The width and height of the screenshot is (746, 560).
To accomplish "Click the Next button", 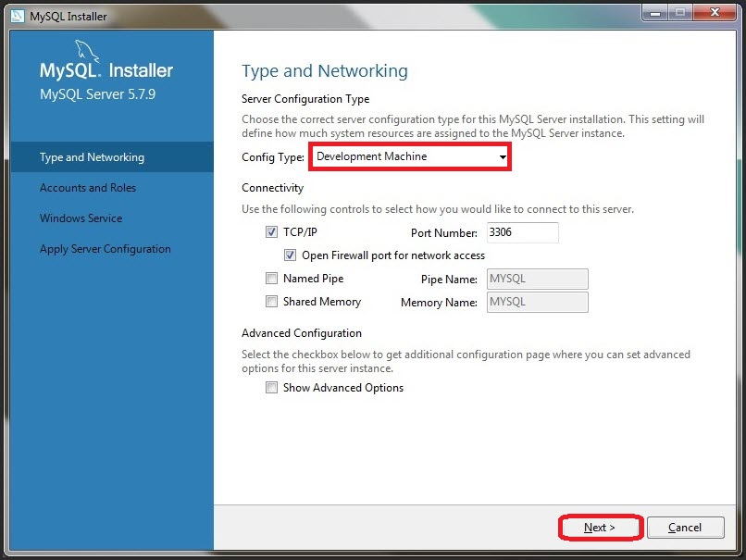I will point(601,528).
